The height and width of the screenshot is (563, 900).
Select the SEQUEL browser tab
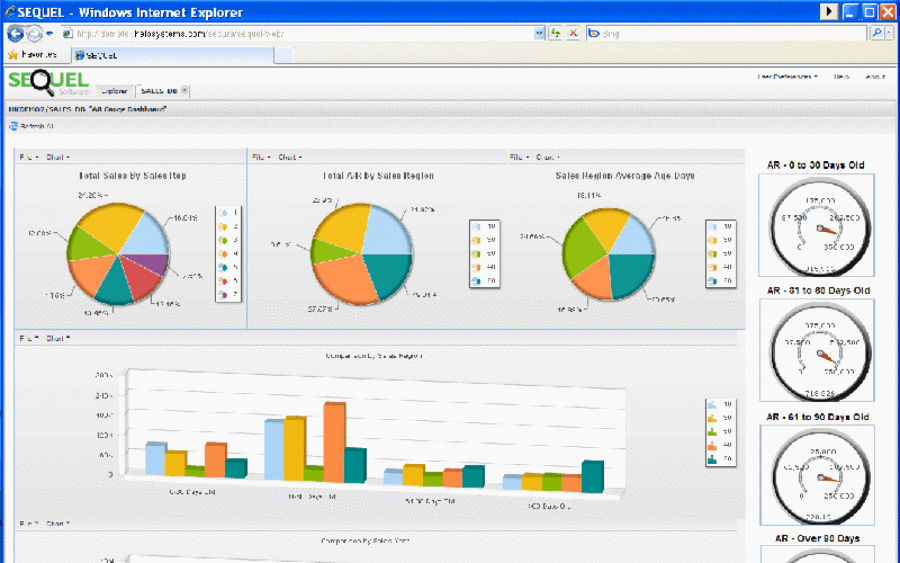[x=172, y=55]
